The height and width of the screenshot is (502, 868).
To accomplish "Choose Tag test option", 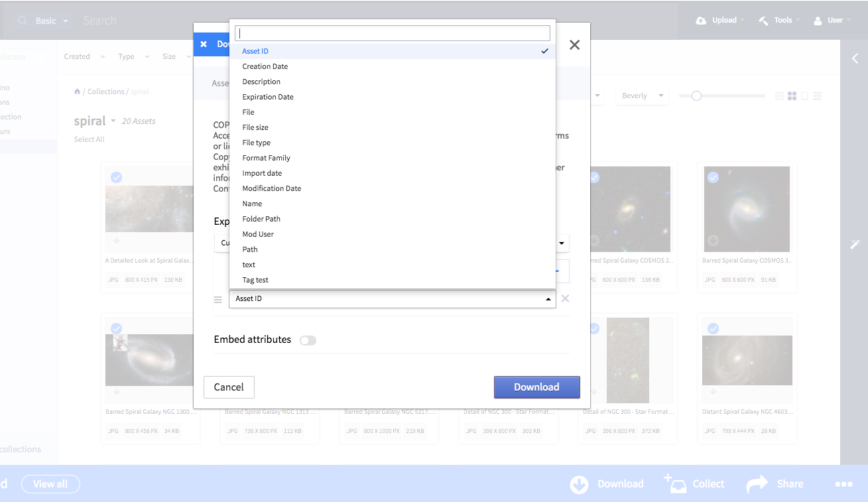I will (392, 280).
